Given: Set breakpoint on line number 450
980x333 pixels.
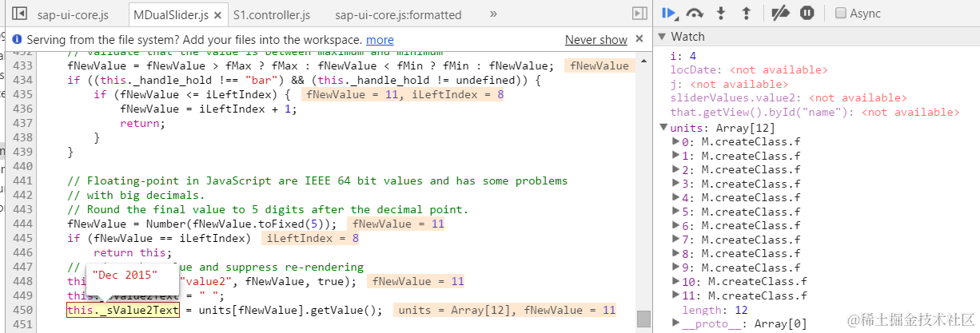Looking at the screenshot, I should pyautogui.click(x=23, y=310).
